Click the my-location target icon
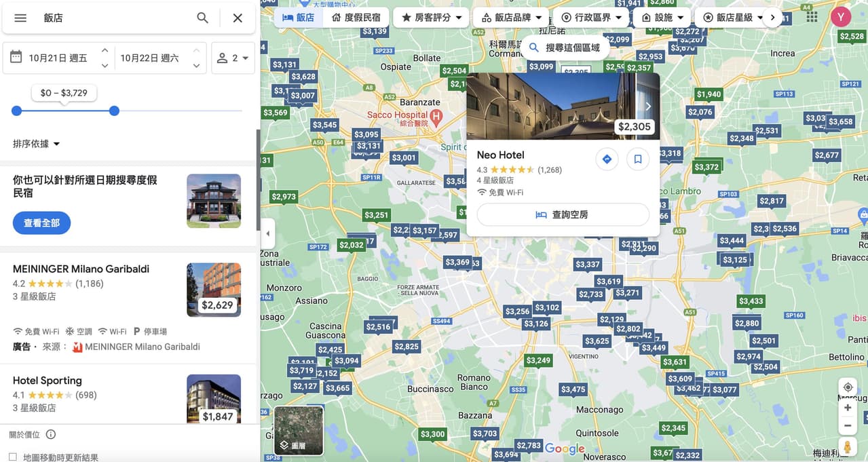The image size is (868, 462). coord(848,387)
